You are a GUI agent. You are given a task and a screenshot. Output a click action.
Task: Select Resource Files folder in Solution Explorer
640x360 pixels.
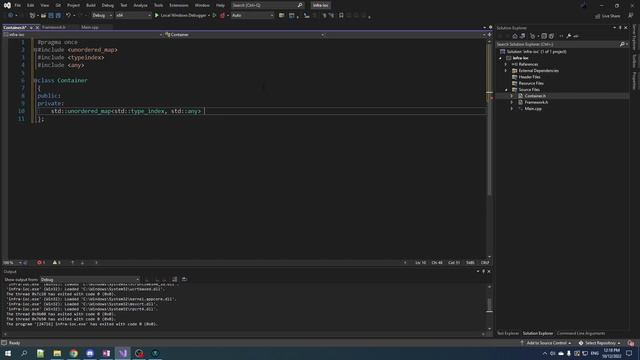tap(531, 83)
